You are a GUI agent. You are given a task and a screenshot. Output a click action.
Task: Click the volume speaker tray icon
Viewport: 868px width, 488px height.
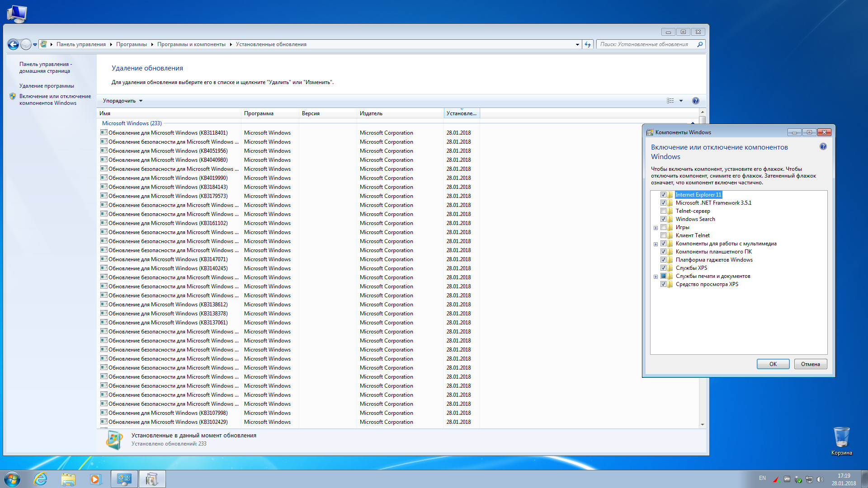coord(820,479)
